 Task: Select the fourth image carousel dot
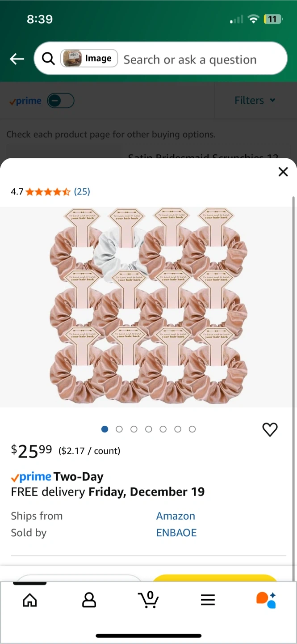click(x=148, y=429)
